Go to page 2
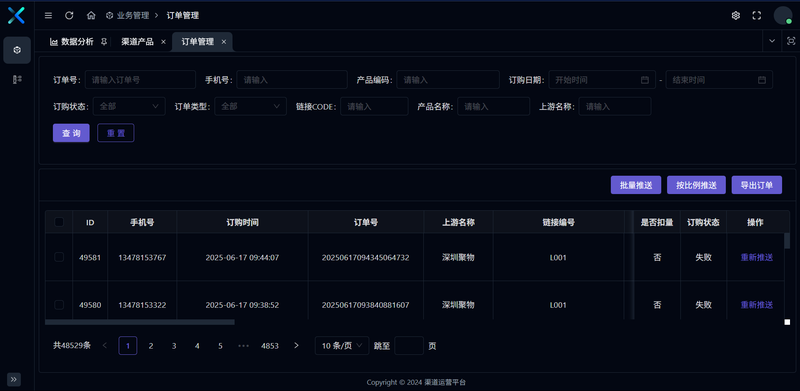 coord(151,346)
